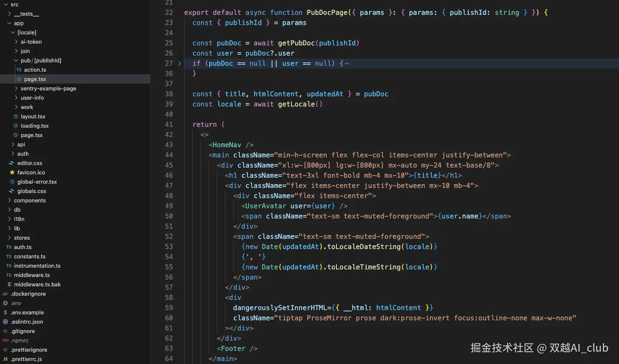Image resolution: width=619 pixels, height=364 pixels.
Task: Collapse the pub/[publishId] folder
Action: pyautogui.click(x=16, y=61)
